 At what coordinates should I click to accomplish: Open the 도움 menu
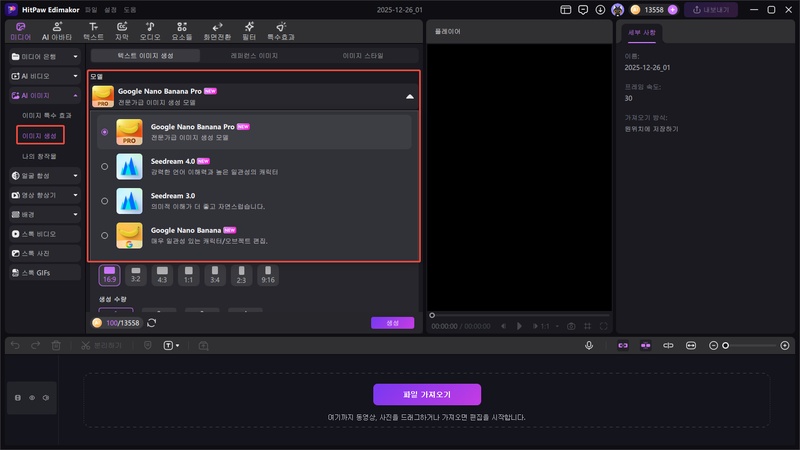130,10
